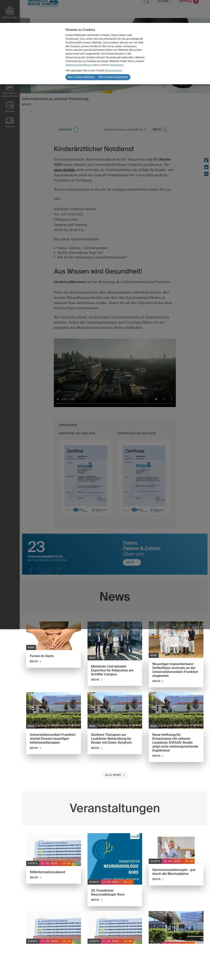Expand MEHR under Metabolic Unit news

pyautogui.click(x=97, y=679)
